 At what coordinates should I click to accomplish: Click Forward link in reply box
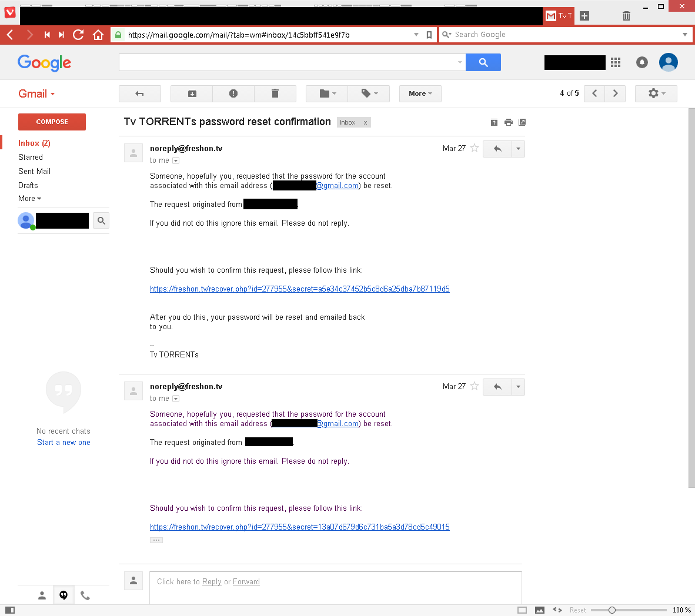click(246, 581)
